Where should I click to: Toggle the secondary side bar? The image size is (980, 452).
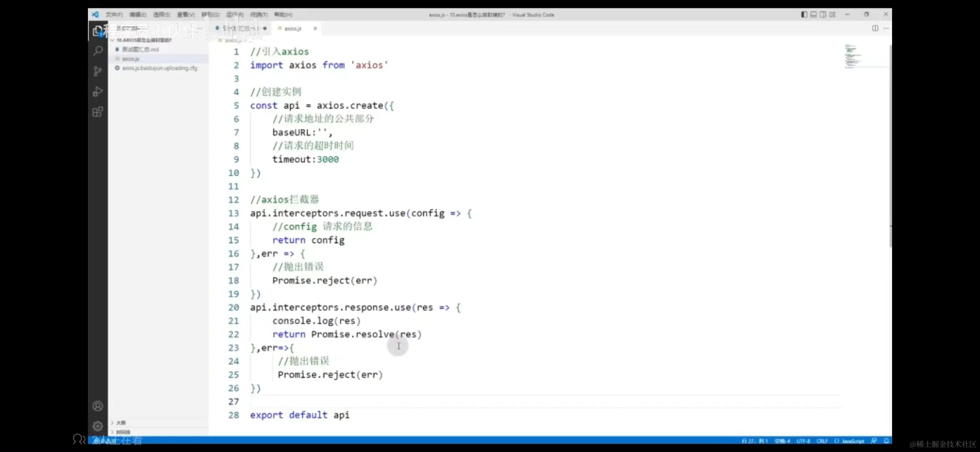coord(823,14)
